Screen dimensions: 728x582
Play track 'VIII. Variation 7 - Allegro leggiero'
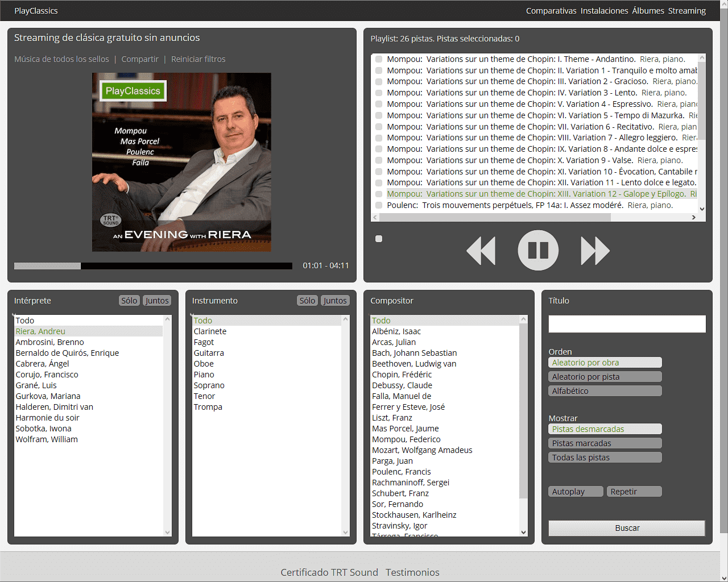pyautogui.click(x=542, y=138)
